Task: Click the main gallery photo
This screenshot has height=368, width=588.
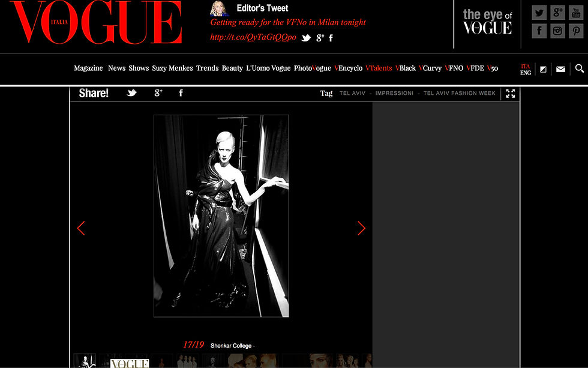Action: pos(221,216)
